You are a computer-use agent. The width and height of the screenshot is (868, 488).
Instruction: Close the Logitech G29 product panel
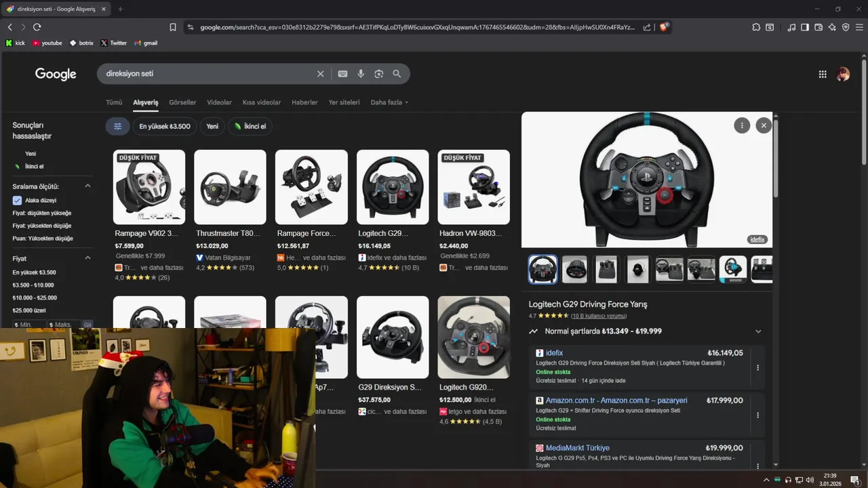click(x=764, y=125)
